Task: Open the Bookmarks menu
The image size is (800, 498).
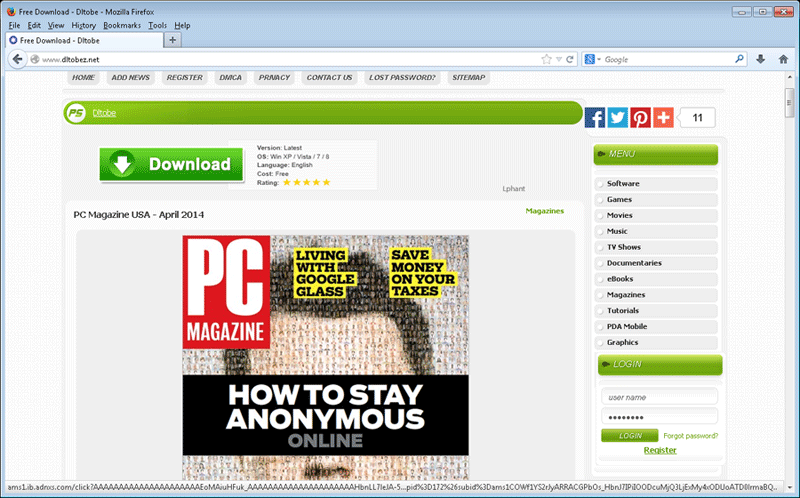Action: [121, 24]
